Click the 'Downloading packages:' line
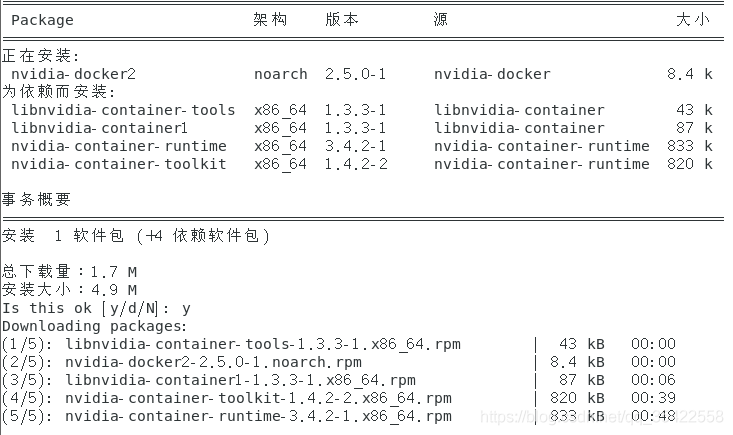 [94, 326]
